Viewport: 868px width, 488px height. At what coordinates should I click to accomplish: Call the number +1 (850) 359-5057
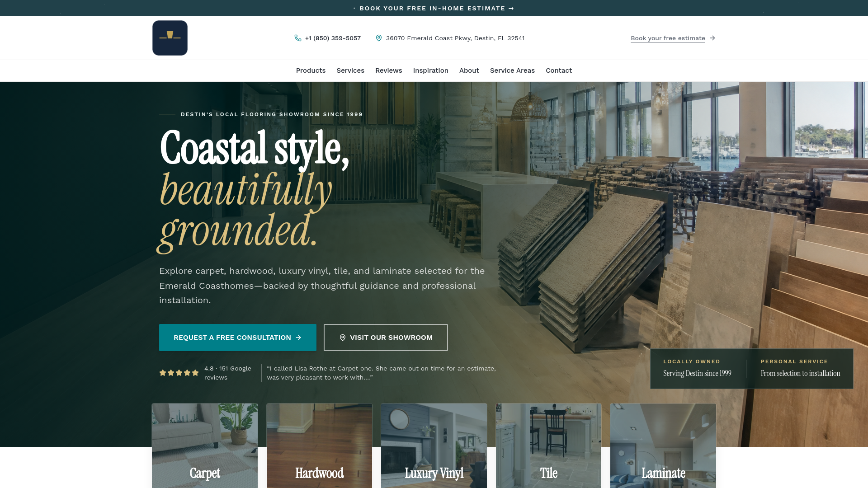coord(333,38)
